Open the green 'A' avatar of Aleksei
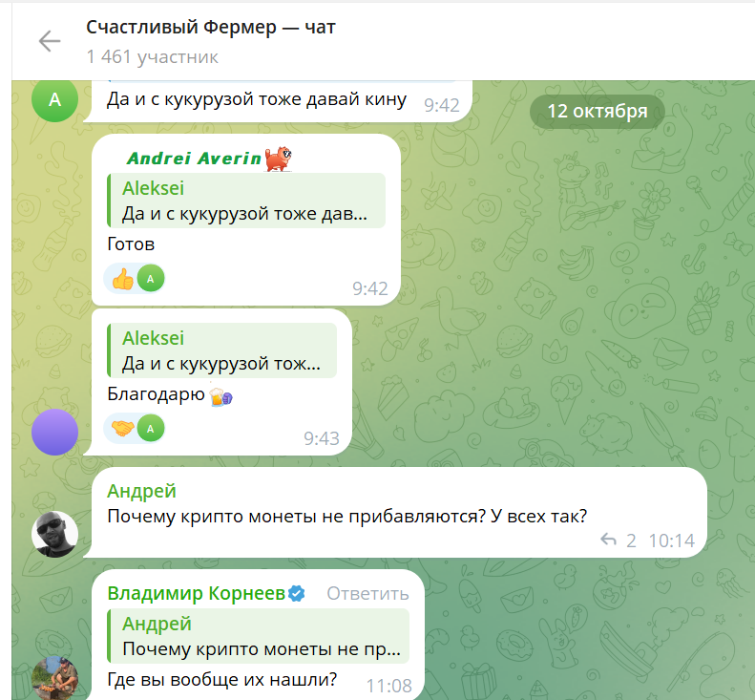Screen dimensions: 755x700 point(55,99)
